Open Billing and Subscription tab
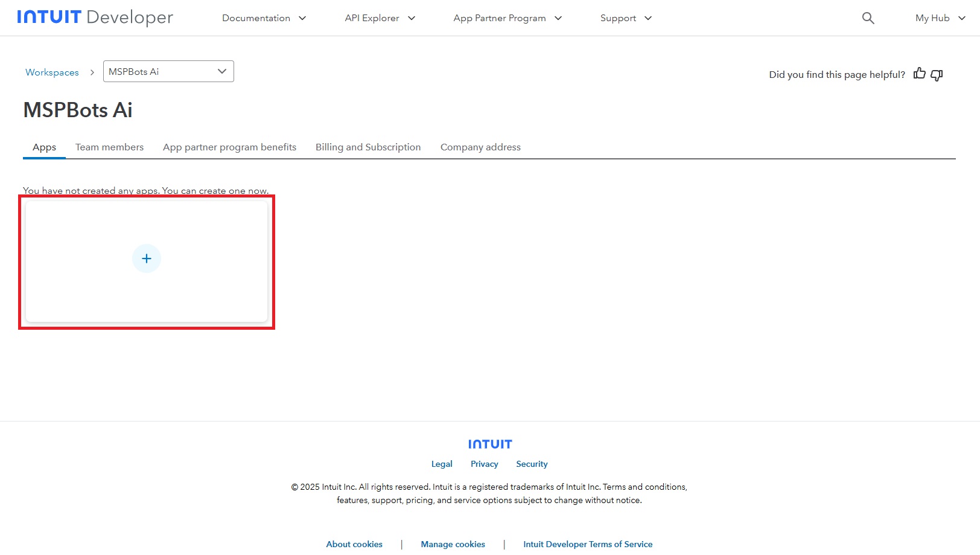 [368, 147]
